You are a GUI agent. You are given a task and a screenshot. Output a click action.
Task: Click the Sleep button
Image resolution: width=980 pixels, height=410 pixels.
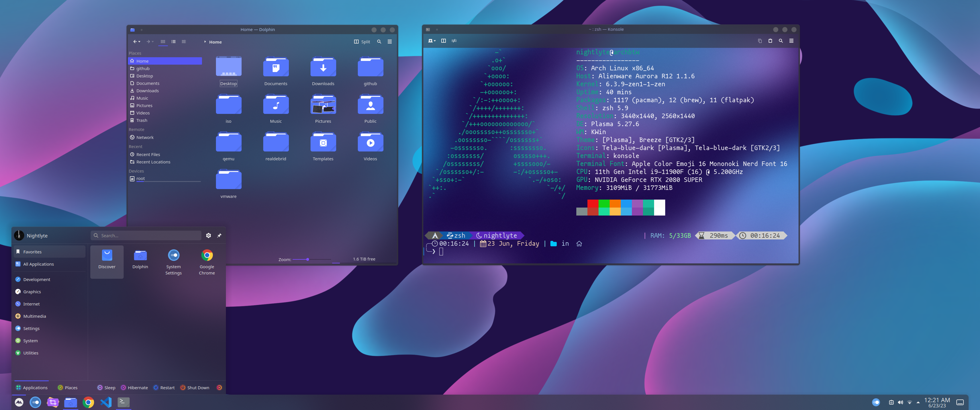coord(107,388)
